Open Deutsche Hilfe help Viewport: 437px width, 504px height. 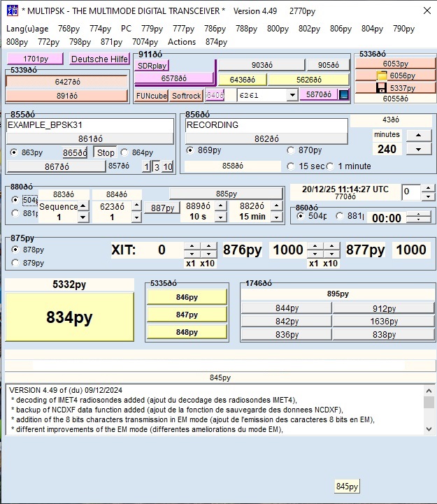(x=99, y=59)
